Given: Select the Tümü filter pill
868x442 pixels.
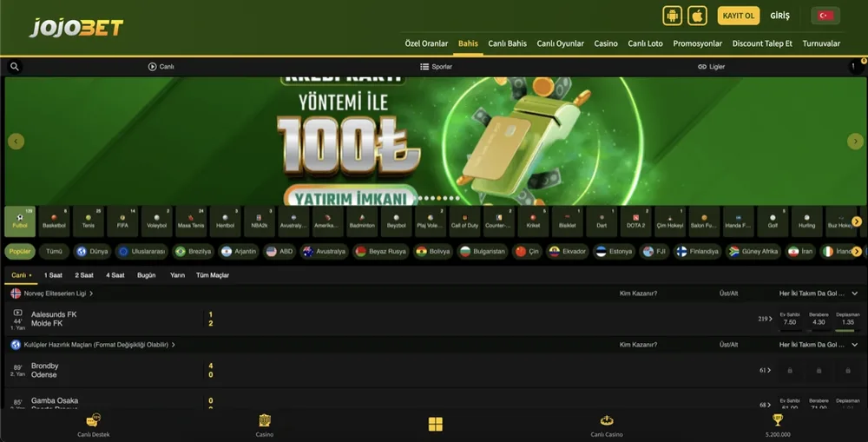Looking at the screenshot, I should (54, 252).
